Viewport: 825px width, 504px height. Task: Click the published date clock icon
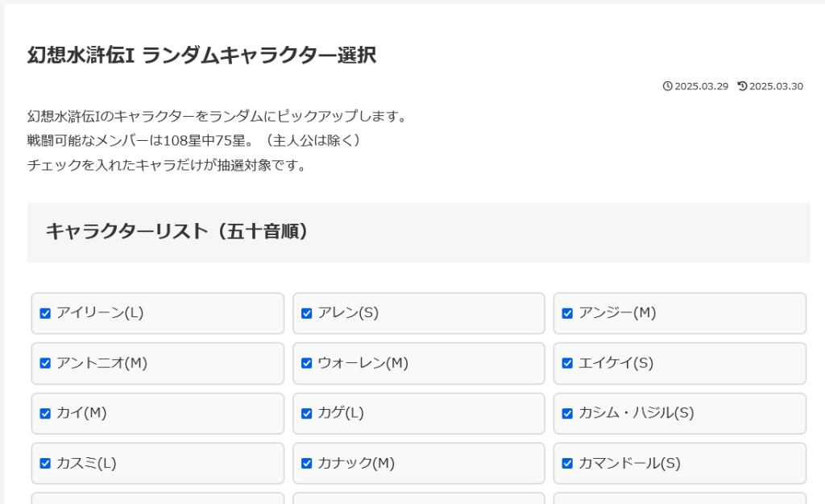[x=667, y=86]
